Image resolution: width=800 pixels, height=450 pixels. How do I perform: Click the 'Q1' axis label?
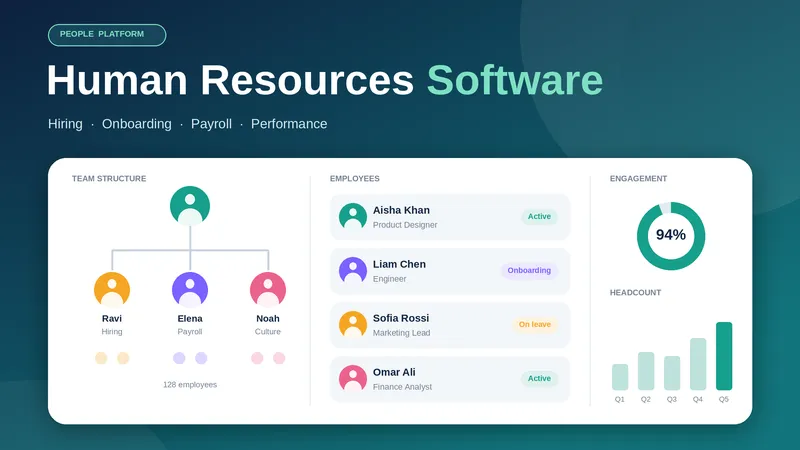pos(620,399)
